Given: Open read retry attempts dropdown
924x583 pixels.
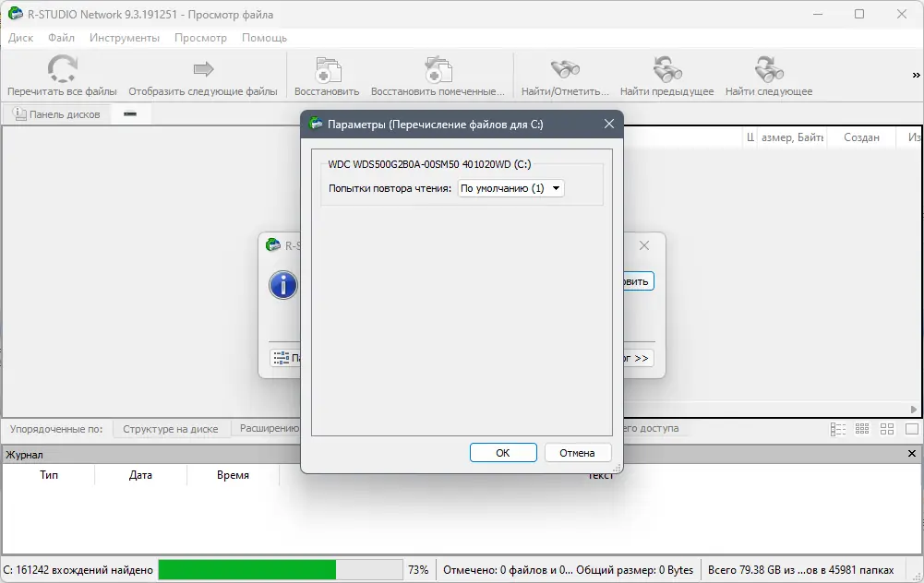Looking at the screenshot, I should point(510,188).
